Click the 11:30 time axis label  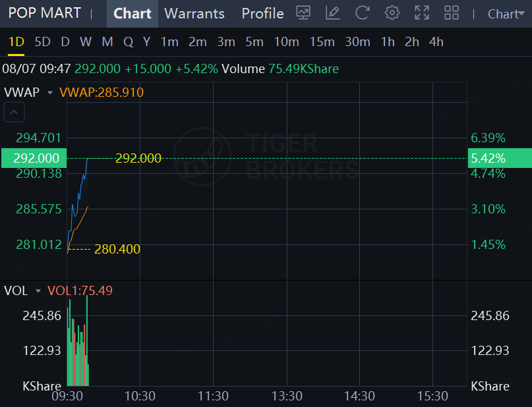(213, 396)
